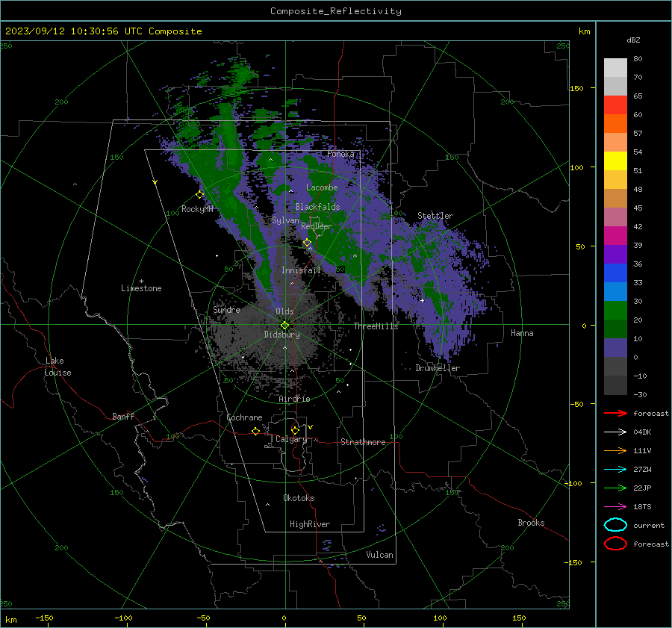Click the -150 value on bottom axis
Image resolution: width=672 pixels, height=628 pixels.
click(44, 618)
